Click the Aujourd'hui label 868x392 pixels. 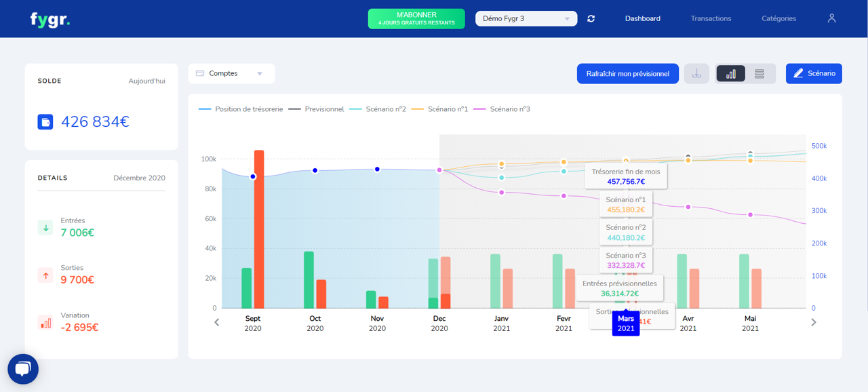click(x=146, y=81)
